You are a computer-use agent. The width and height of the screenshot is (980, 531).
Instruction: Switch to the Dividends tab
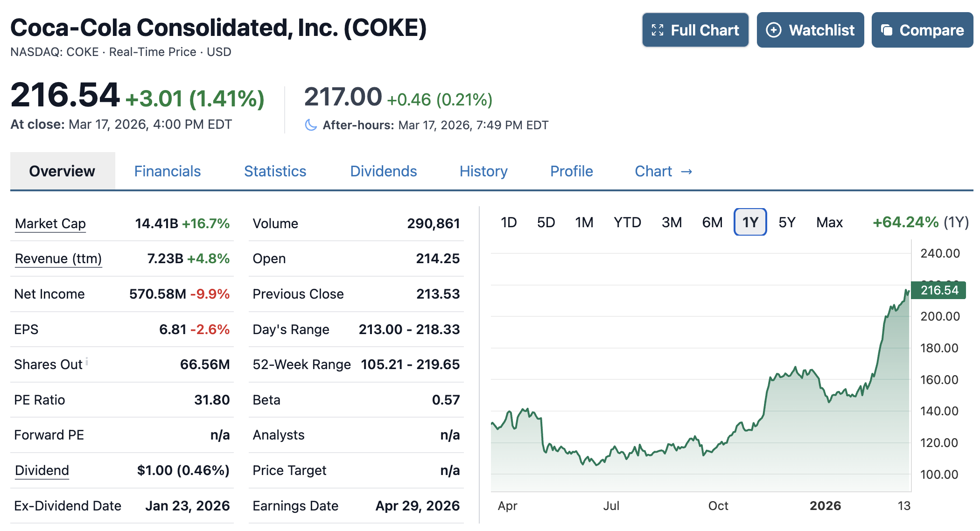(383, 171)
